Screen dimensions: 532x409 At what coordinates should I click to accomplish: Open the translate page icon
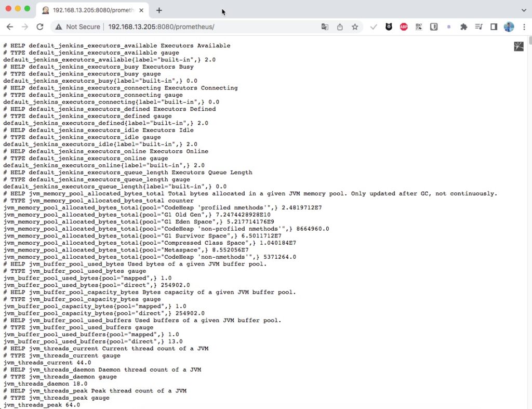click(x=325, y=27)
